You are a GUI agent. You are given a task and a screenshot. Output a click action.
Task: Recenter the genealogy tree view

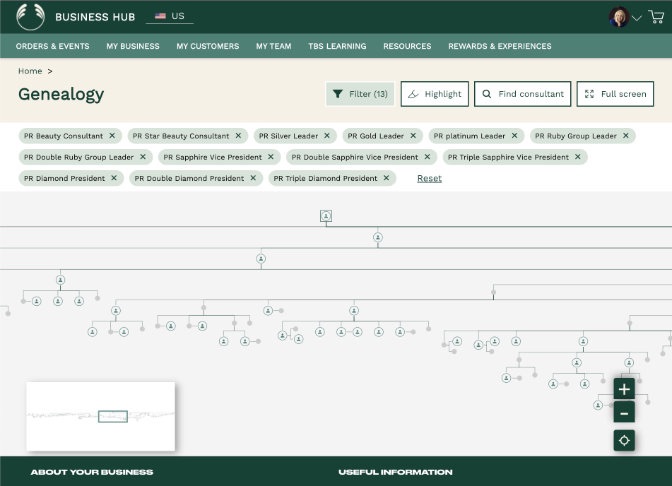[624, 440]
